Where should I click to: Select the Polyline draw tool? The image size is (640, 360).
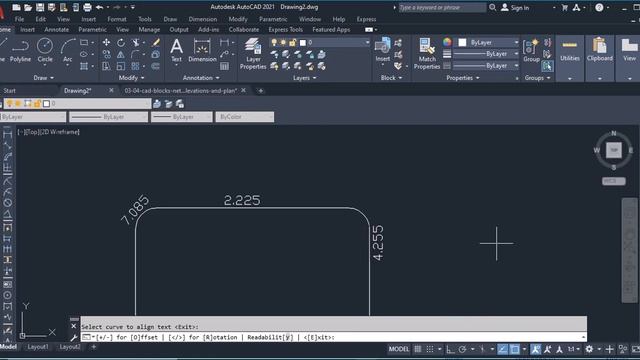(x=20, y=50)
